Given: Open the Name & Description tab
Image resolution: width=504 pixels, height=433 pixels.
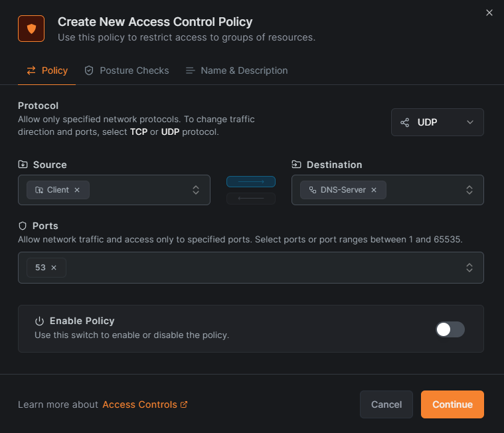Looking at the screenshot, I should point(236,70).
